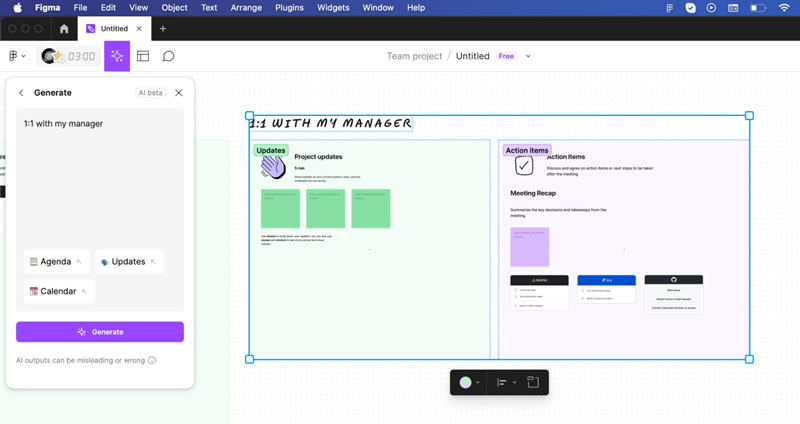800x424 pixels.
Task: Open the templates layout icon in the toolbar
Action: tap(143, 56)
